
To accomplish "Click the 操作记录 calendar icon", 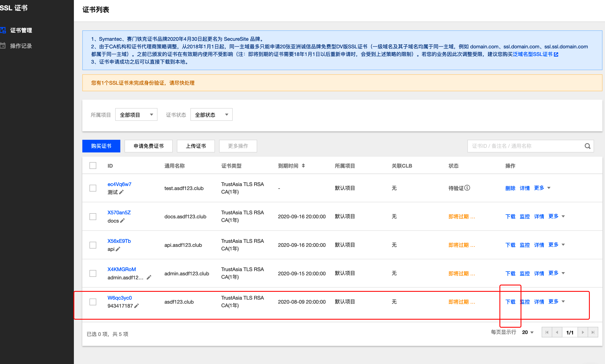I will tap(3, 46).
